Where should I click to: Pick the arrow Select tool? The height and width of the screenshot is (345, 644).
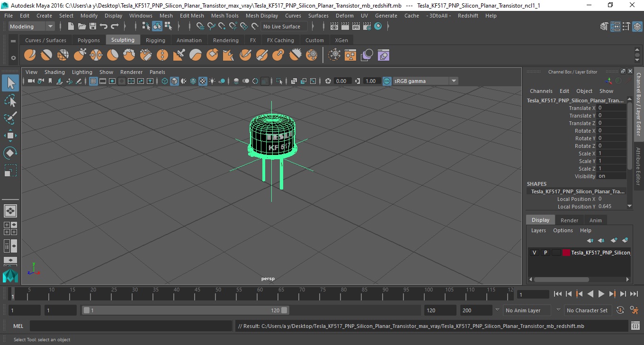coord(10,83)
